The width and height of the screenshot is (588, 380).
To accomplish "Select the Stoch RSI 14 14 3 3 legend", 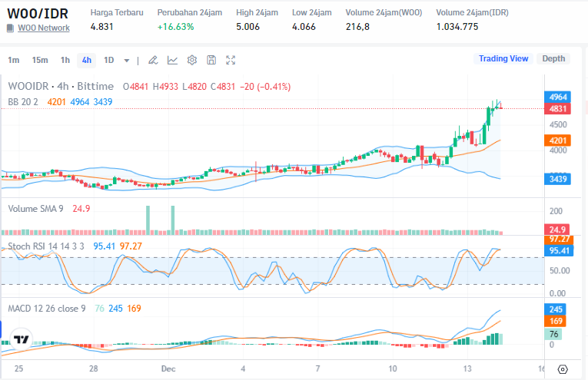I will pos(46,246).
